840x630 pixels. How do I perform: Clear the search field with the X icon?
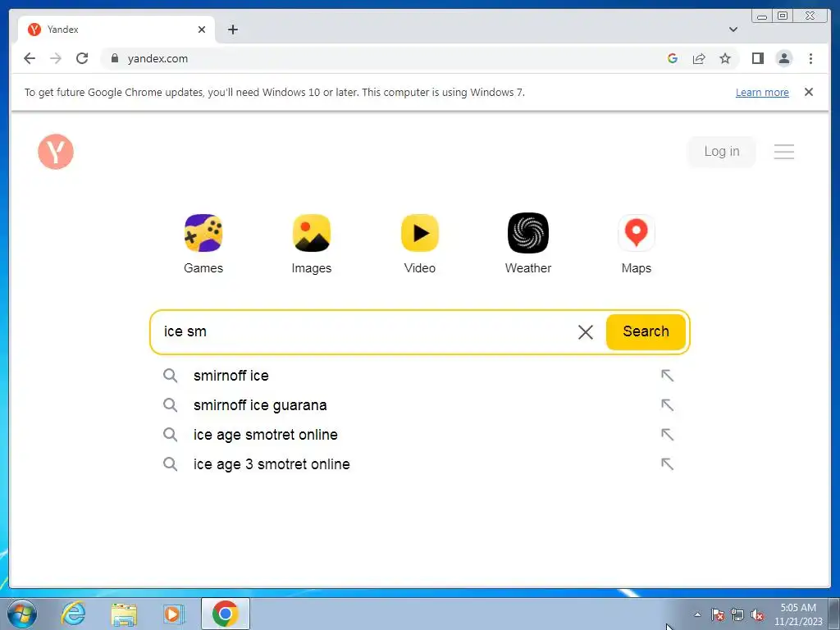click(x=586, y=332)
